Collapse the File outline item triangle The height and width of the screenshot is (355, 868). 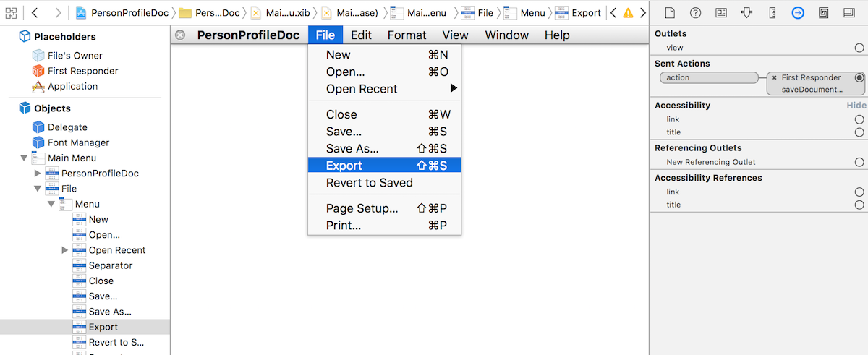[x=38, y=189]
